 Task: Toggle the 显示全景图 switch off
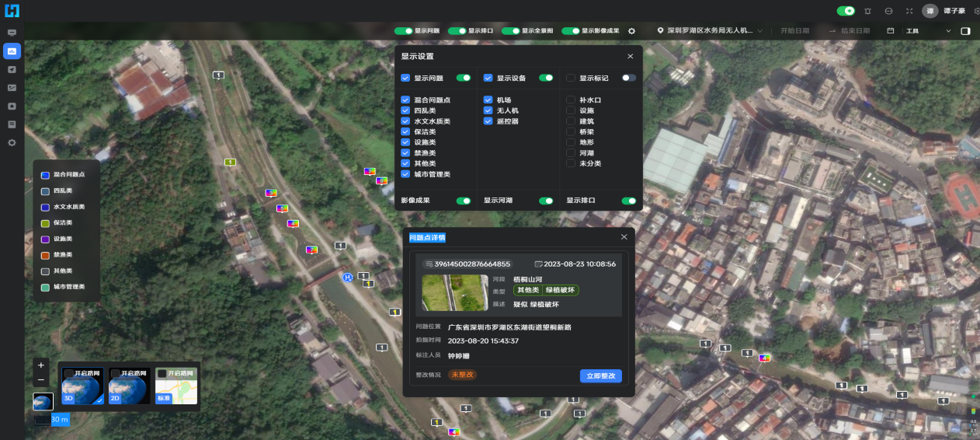click(x=509, y=31)
